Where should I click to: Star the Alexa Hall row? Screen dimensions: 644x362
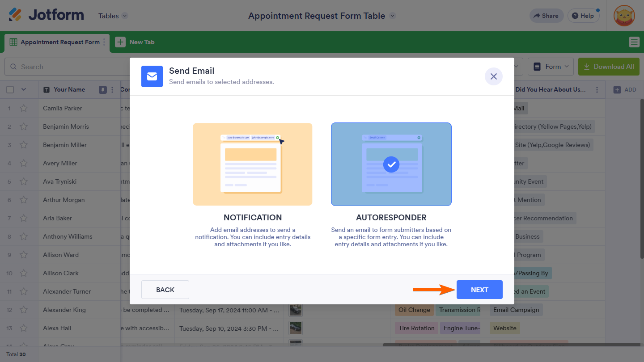(24, 328)
